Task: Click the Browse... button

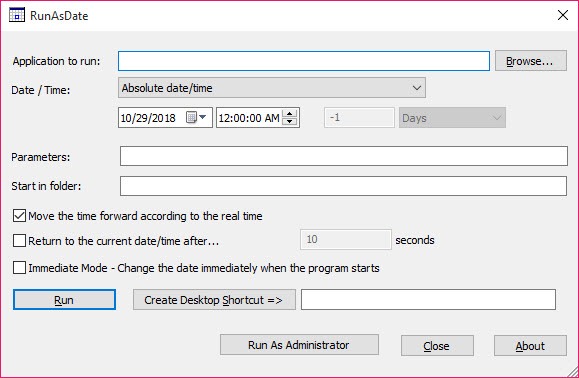Action: (531, 61)
